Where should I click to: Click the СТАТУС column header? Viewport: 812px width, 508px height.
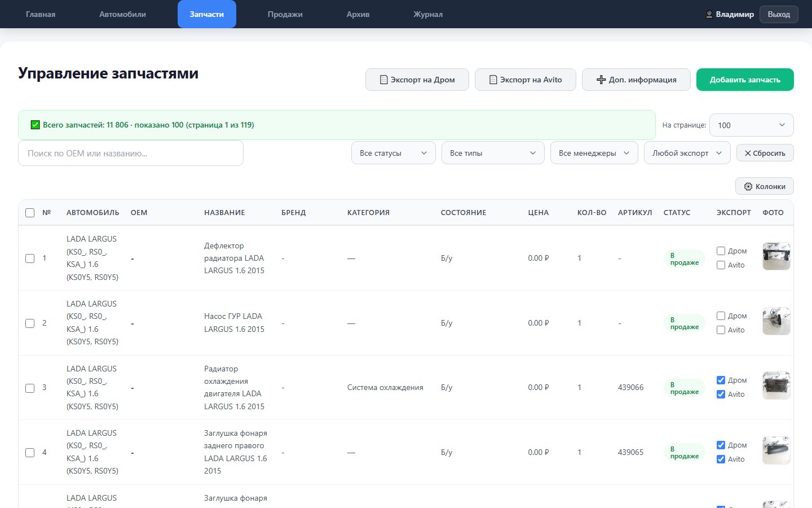677,213
